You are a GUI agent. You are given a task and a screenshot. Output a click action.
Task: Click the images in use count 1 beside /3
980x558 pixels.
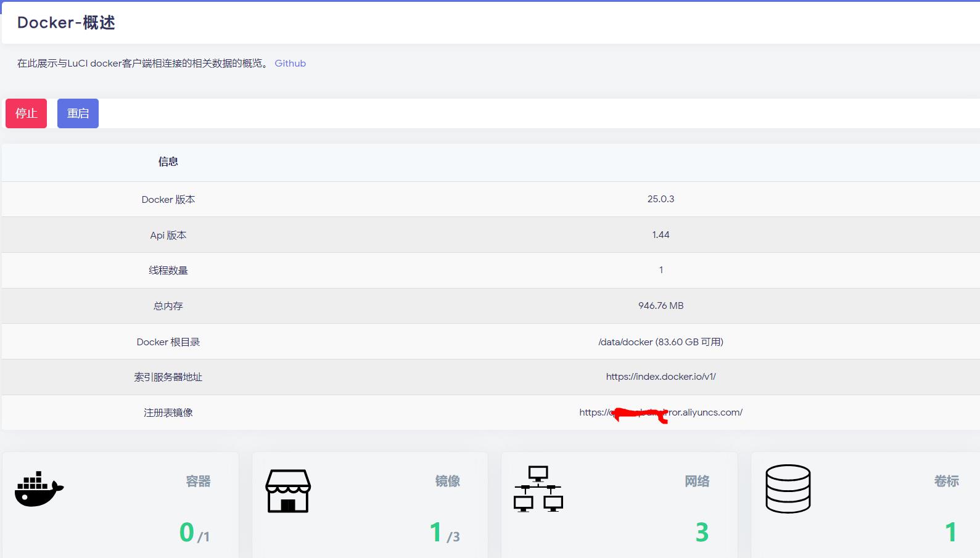pyautogui.click(x=436, y=532)
